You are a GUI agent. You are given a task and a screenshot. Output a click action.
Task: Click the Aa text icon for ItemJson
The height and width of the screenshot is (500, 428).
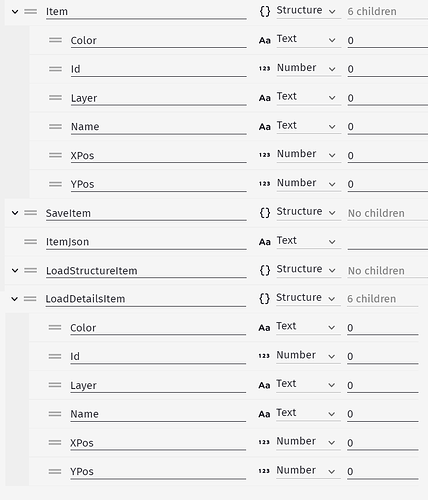point(265,242)
